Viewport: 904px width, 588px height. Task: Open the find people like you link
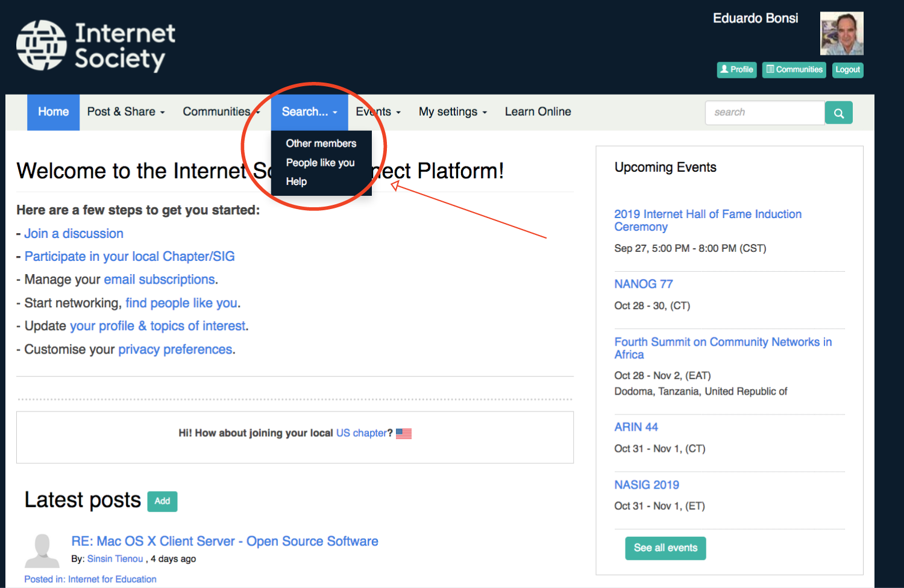[x=181, y=303]
